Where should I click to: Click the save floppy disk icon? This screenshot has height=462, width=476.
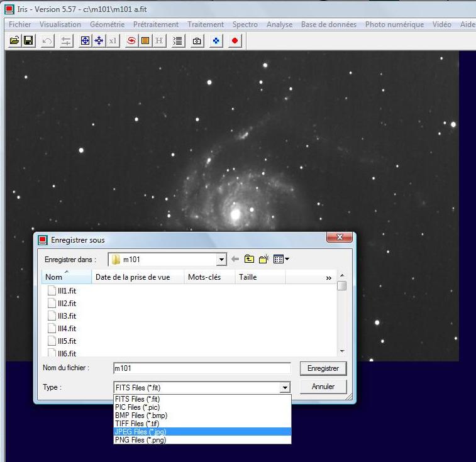pyautogui.click(x=28, y=41)
